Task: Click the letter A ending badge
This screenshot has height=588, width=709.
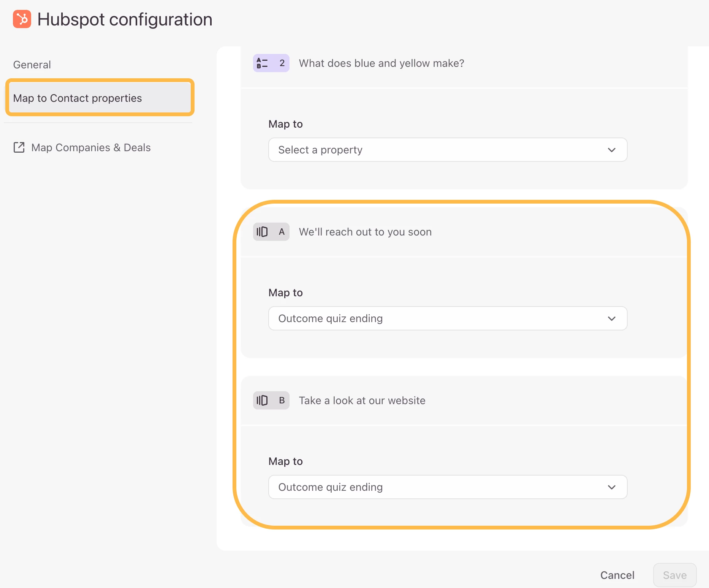Action: [x=282, y=232]
